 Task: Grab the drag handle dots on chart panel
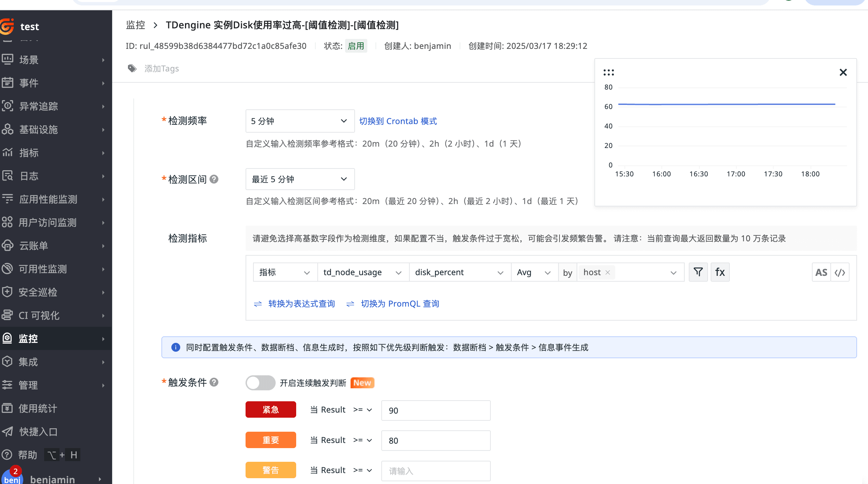click(609, 72)
